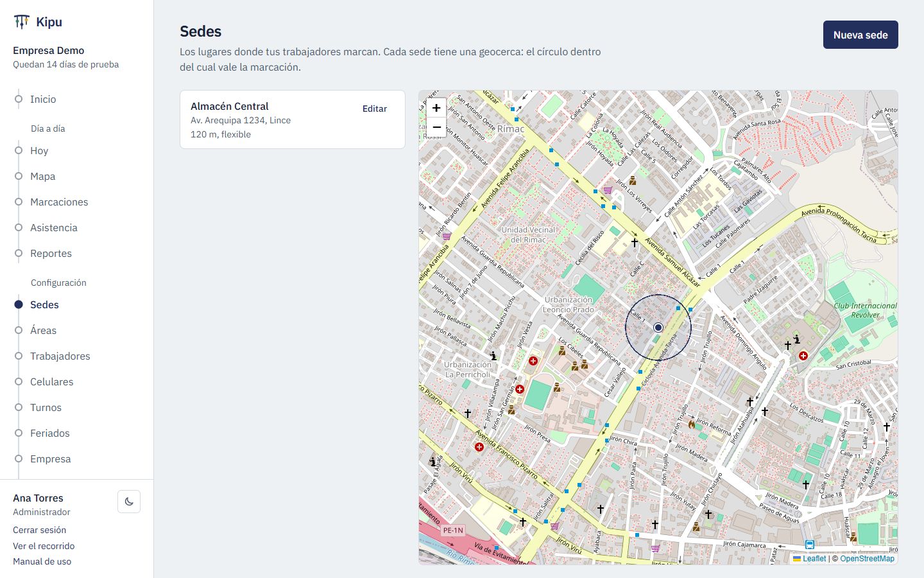Click the address Av. Arequipa 1234, Lince

(241, 120)
